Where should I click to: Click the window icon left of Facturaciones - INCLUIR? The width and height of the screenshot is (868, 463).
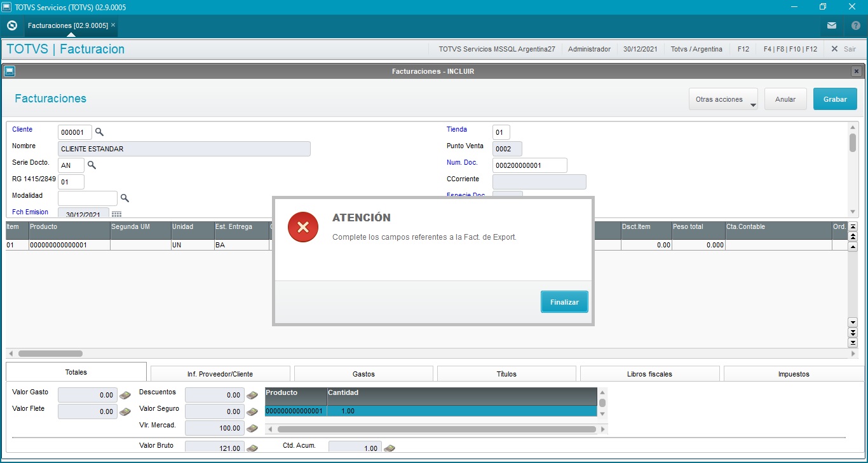[x=10, y=71]
